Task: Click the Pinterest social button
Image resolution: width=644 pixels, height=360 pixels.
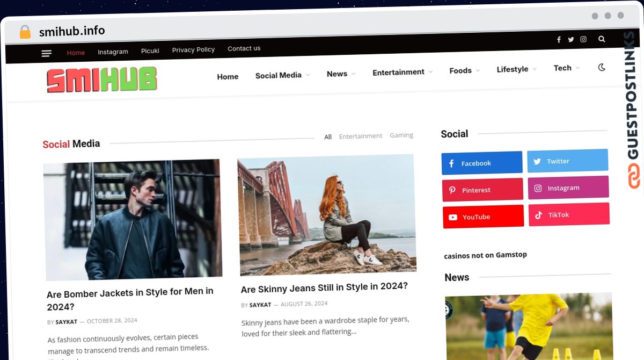Action: 482,190
